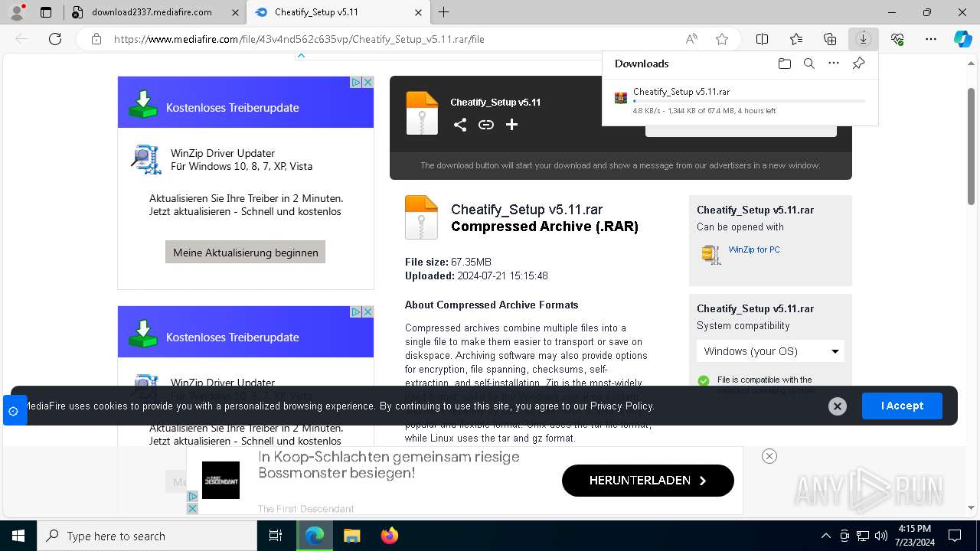This screenshot has height=551, width=980.
Task: Dismiss the cookie banner X button
Action: [x=838, y=406]
